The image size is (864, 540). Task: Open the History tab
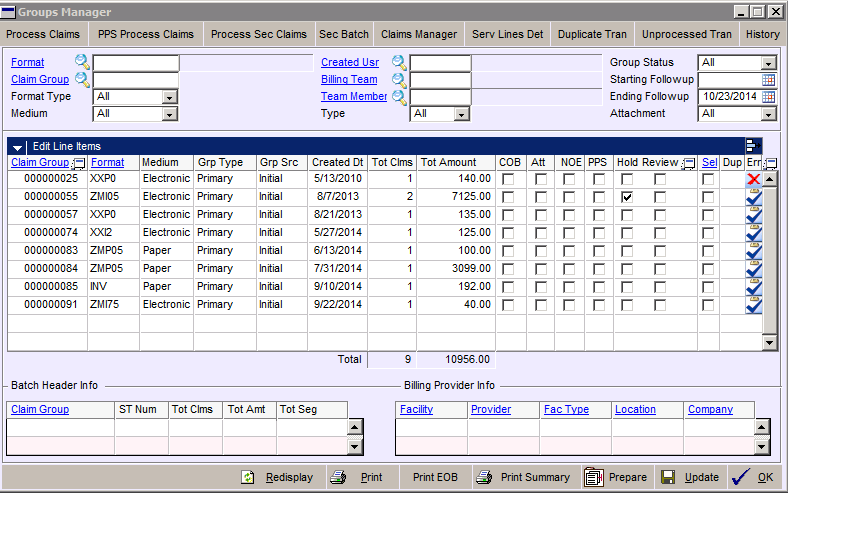(x=763, y=34)
